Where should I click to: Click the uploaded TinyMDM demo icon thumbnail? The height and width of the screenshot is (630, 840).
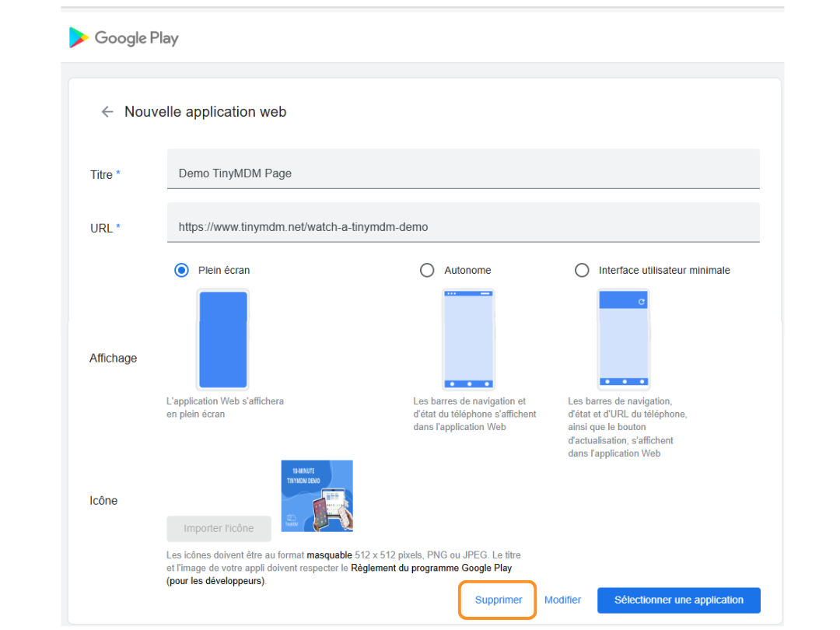(317, 495)
